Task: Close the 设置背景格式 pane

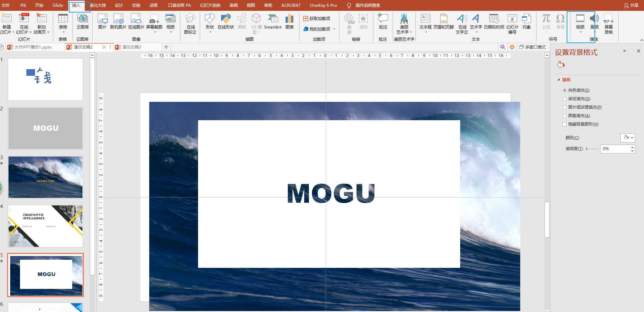Action: (x=639, y=51)
